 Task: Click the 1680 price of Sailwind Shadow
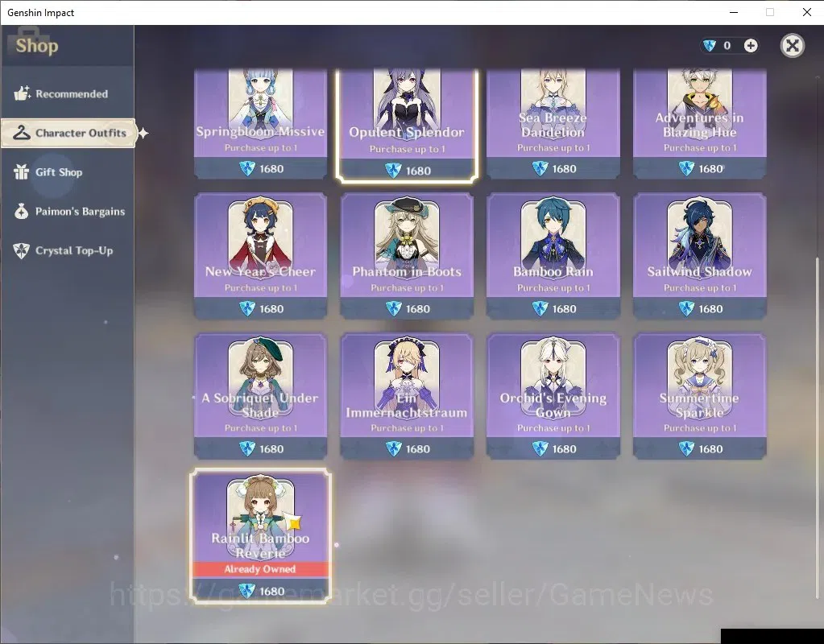pos(710,309)
